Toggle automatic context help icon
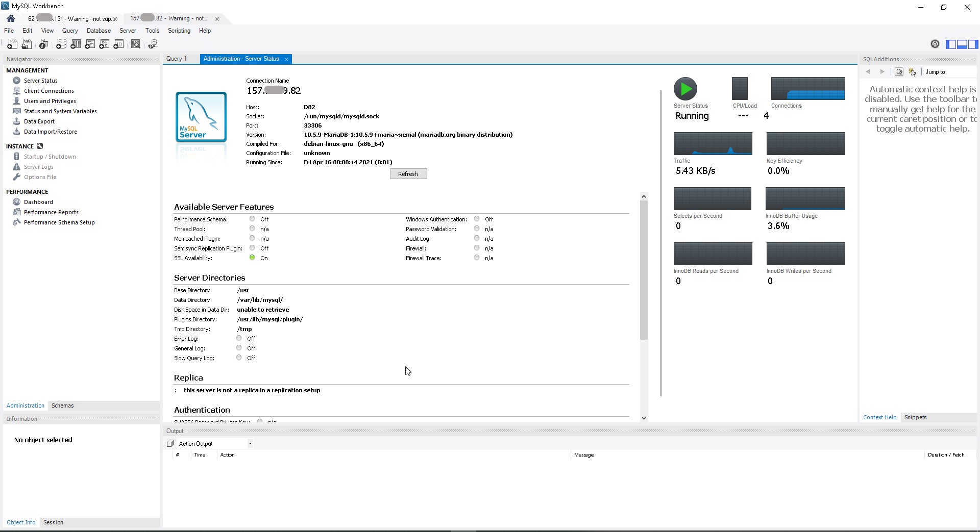980x532 pixels. (913, 72)
